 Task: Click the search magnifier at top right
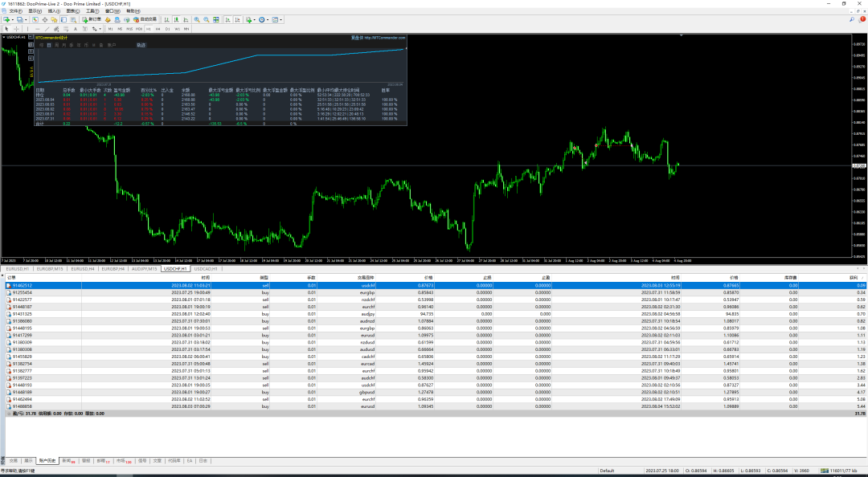click(x=852, y=19)
